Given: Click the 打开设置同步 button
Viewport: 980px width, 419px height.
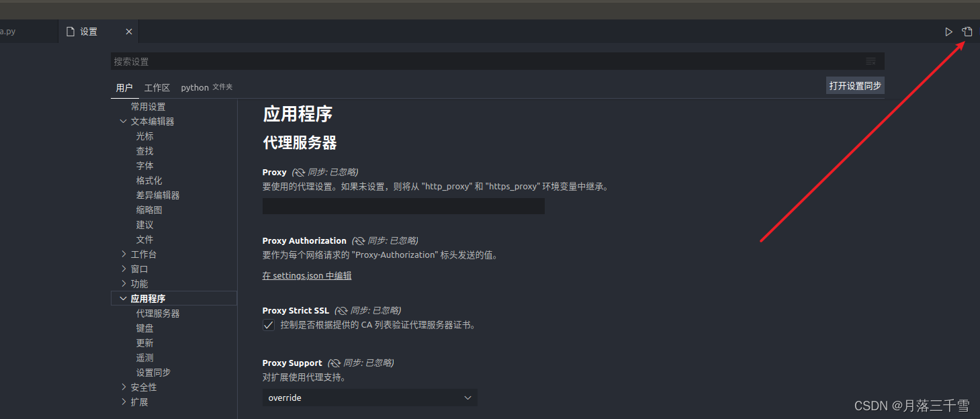Looking at the screenshot, I should 854,85.
